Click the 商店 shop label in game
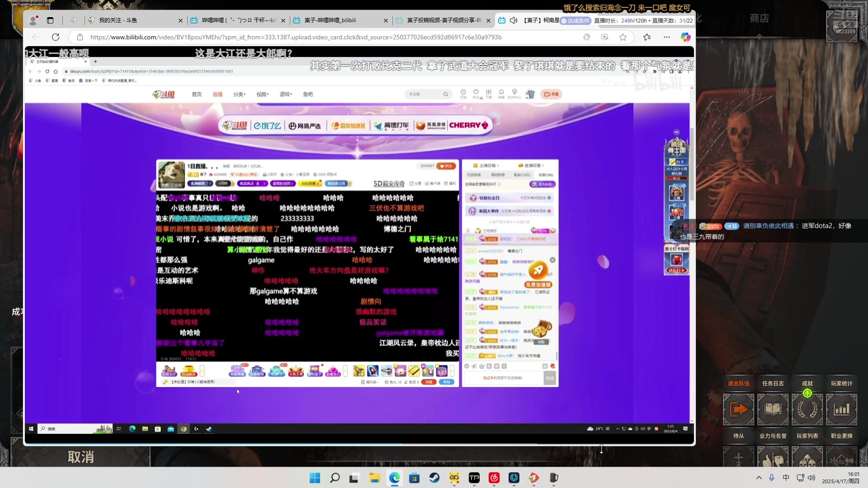The width and height of the screenshot is (868, 488). coord(759,18)
